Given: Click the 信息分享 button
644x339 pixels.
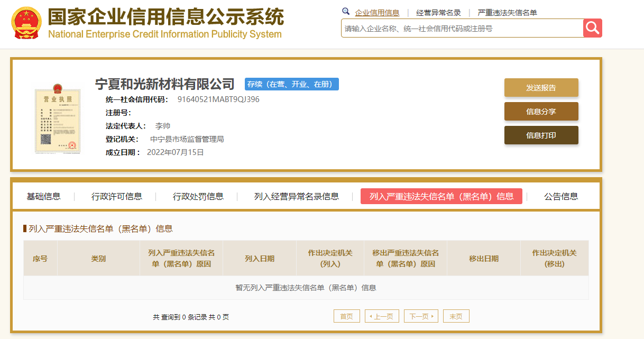Looking at the screenshot, I should click(x=541, y=112).
